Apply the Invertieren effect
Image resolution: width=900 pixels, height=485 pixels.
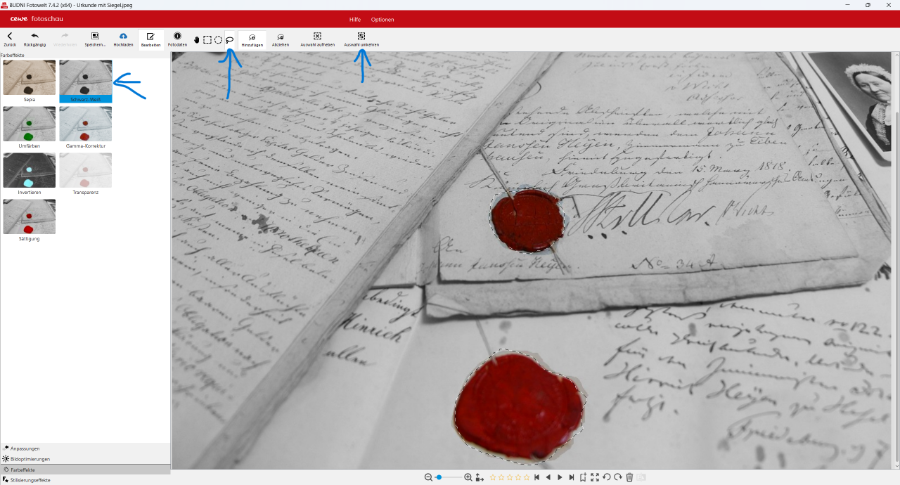29,173
